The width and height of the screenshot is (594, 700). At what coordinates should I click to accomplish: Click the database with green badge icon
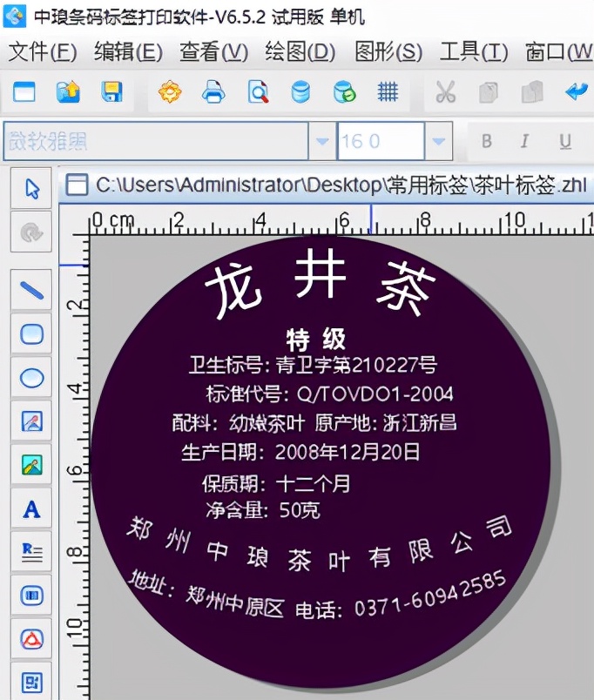tap(344, 92)
